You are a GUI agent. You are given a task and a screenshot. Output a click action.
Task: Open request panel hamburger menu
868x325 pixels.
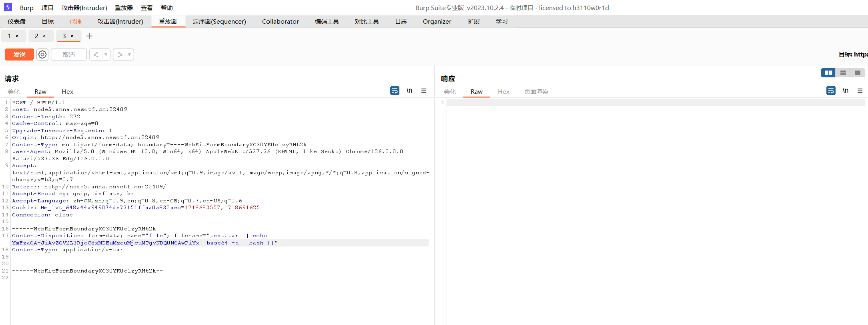[x=424, y=91]
